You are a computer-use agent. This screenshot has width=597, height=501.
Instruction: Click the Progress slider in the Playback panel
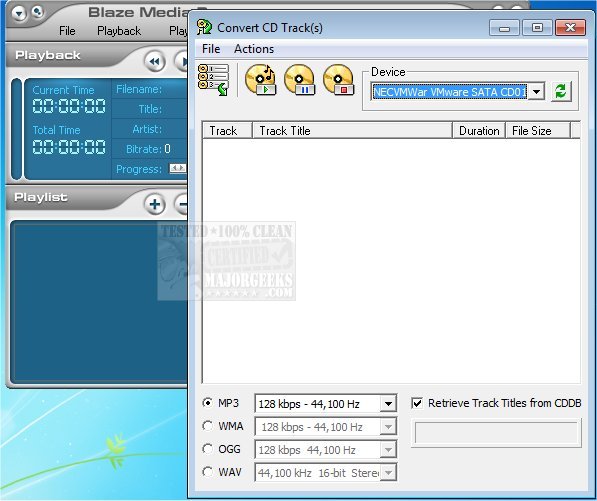coord(178,168)
